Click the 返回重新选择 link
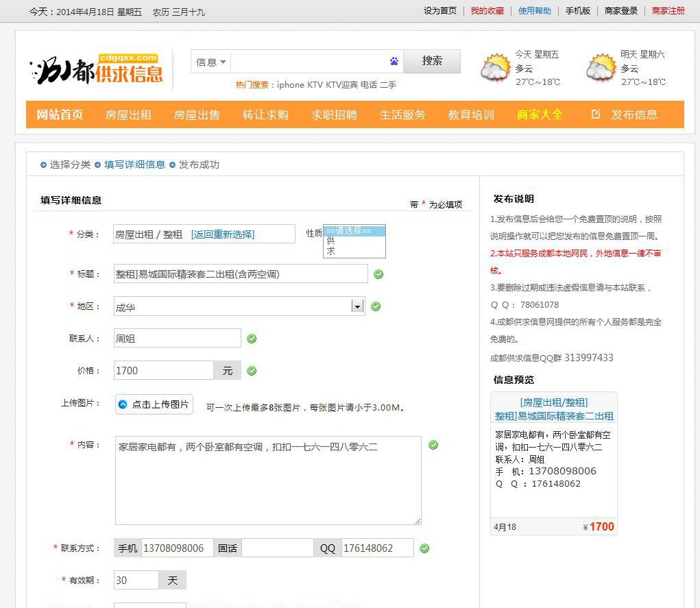Viewport: 700px width, 608px height. point(223,234)
